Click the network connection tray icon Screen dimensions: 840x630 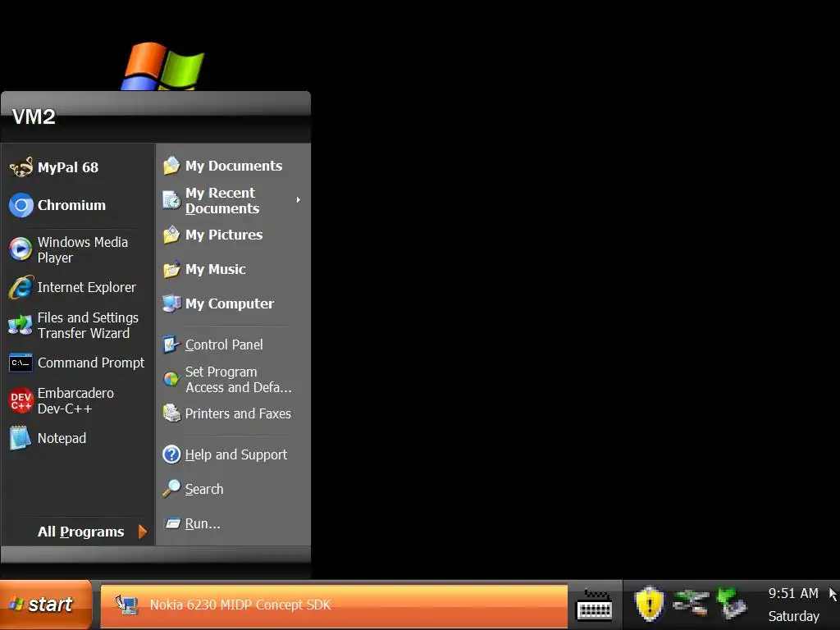tap(691, 603)
